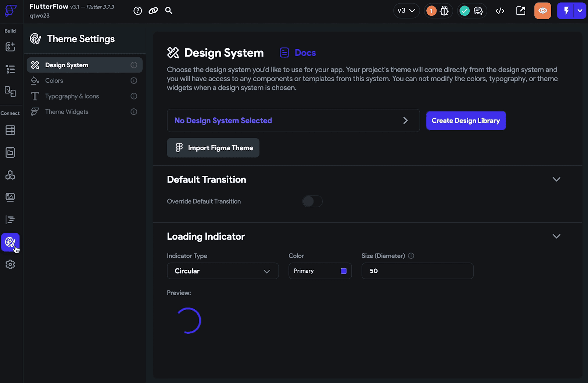588x383 pixels.
Task: Click the Connect section label
Action: pos(10,113)
